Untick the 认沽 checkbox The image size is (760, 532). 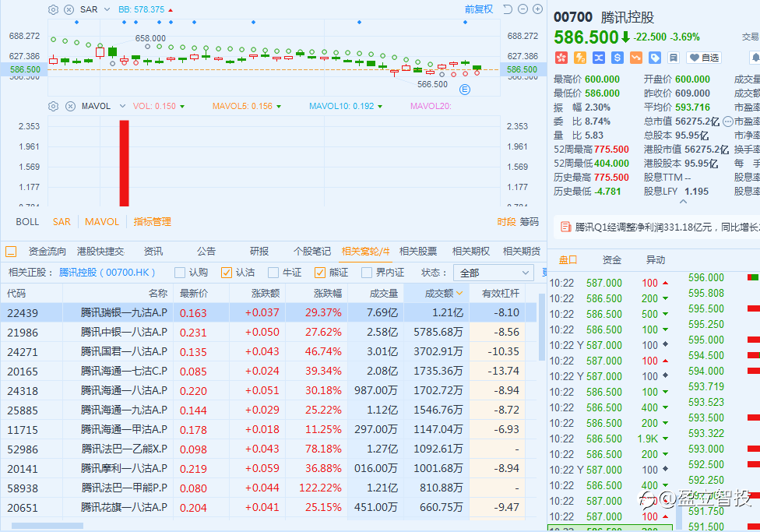(x=227, y=273)
